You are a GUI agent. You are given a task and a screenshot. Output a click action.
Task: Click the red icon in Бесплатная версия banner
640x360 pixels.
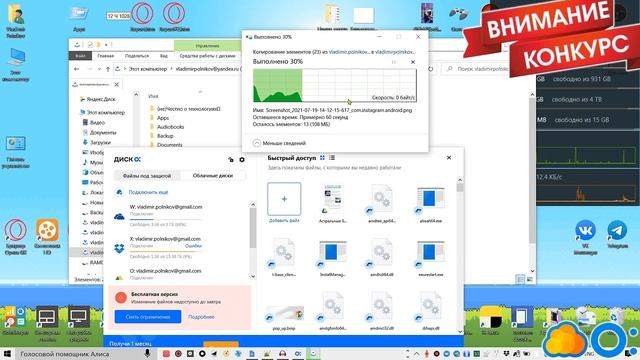121,298
